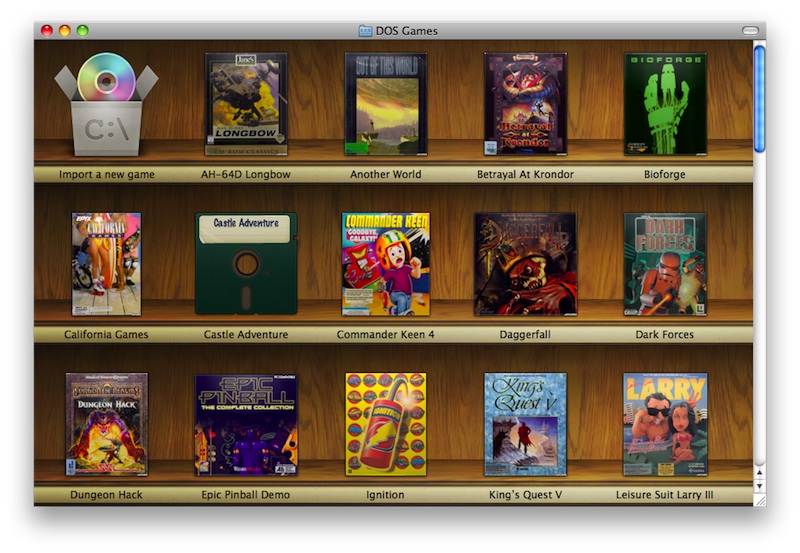Open Commander Keen 4 cover
The image size is (800, 553).
385,264
